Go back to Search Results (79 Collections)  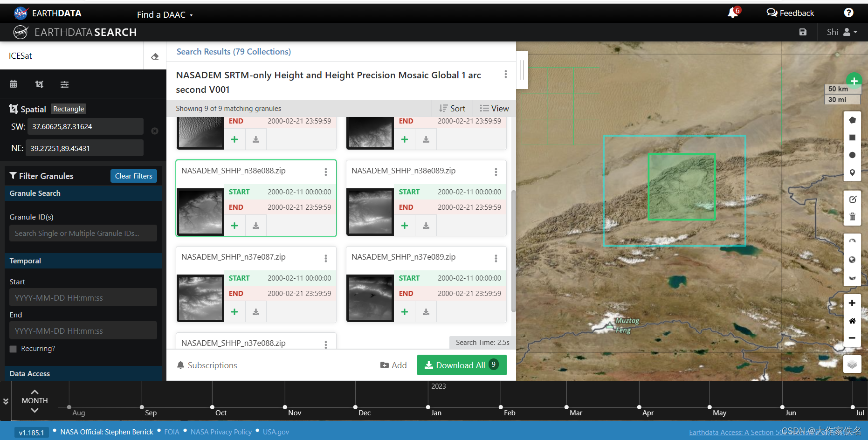234,52
